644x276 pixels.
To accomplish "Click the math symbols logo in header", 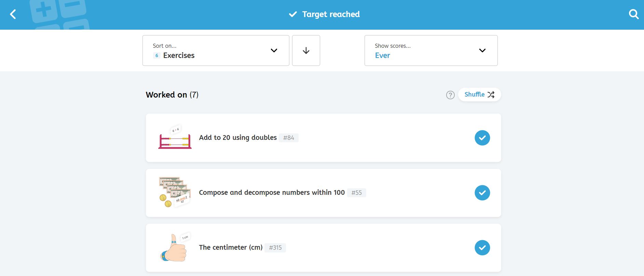I will 60,14.
